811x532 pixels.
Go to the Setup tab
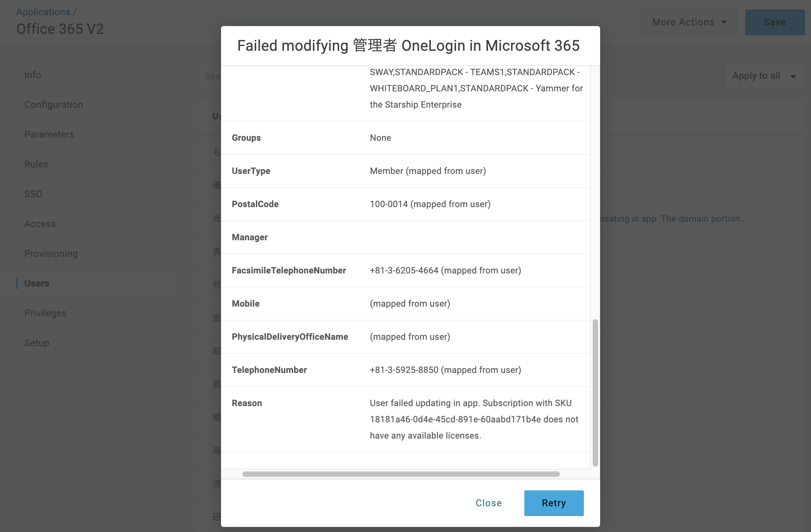37,342
